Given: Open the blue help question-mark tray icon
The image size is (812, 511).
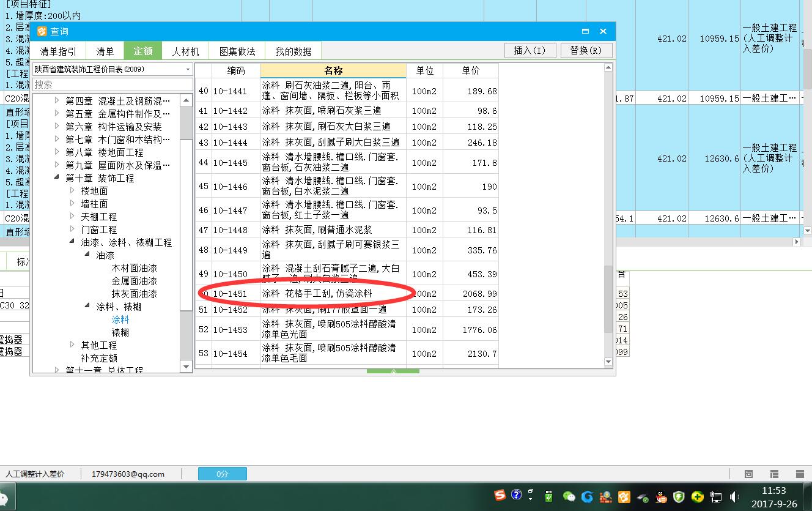Looking at the screenshot, I should [517, 494].
